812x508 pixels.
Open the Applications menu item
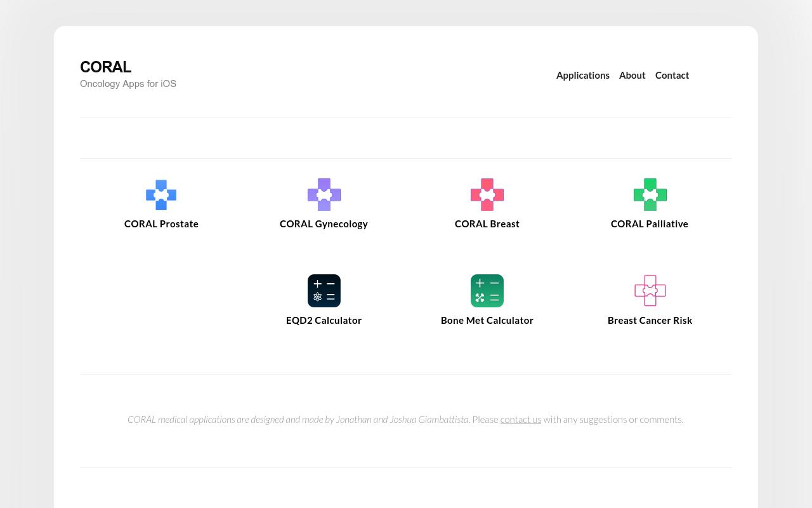(582, 75)
